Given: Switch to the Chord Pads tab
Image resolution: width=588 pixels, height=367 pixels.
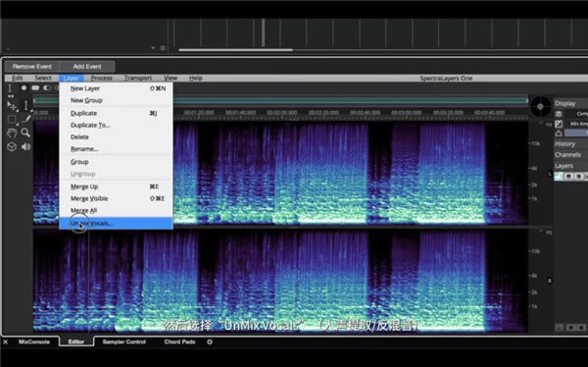Looking at the screenshot, I should coord(179,341).
